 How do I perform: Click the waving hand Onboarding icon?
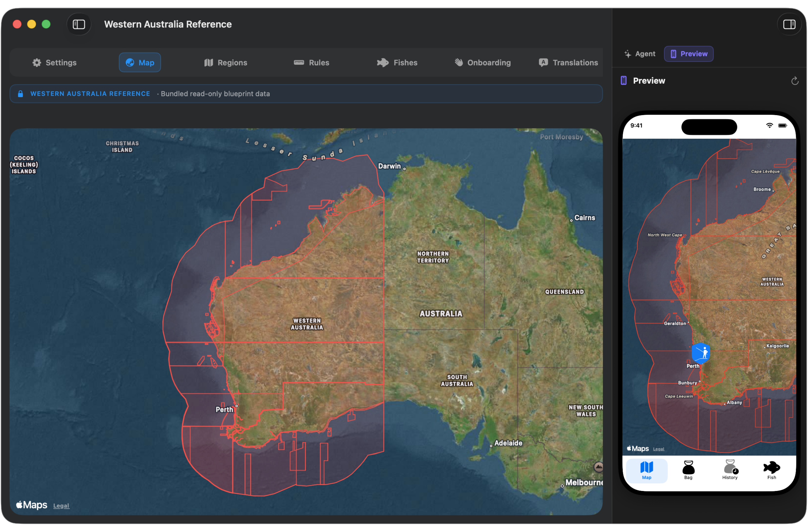coord(459,63)
